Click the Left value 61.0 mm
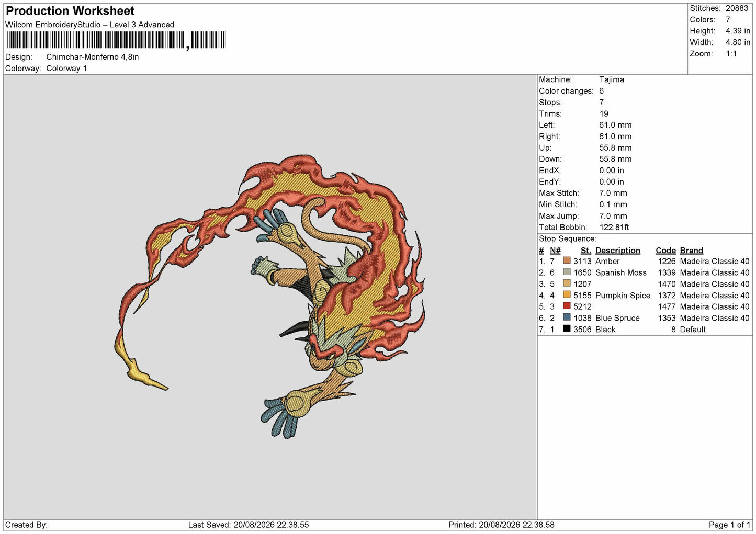The height and width of the screenshot is (534, 756). click(x=615, y=125)
